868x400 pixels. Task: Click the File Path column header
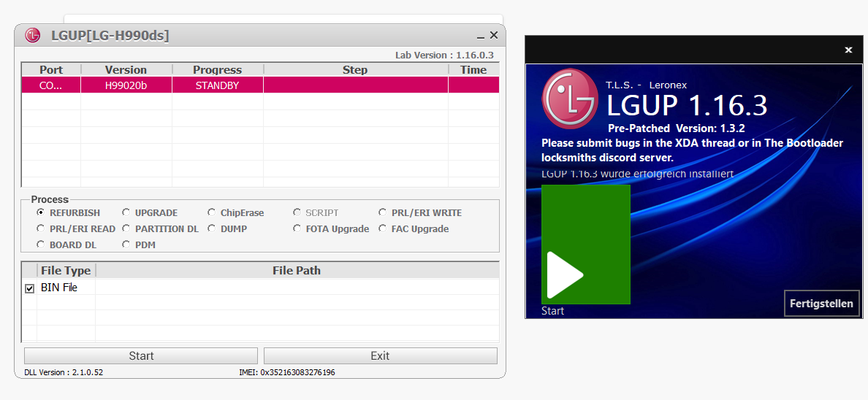pos(297,271)
